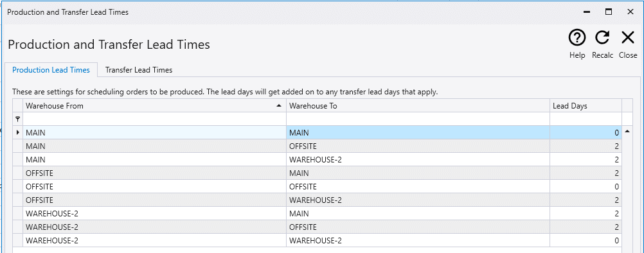Click the Lead Days column header
The image size is (644, 253).
click(586, 106)
